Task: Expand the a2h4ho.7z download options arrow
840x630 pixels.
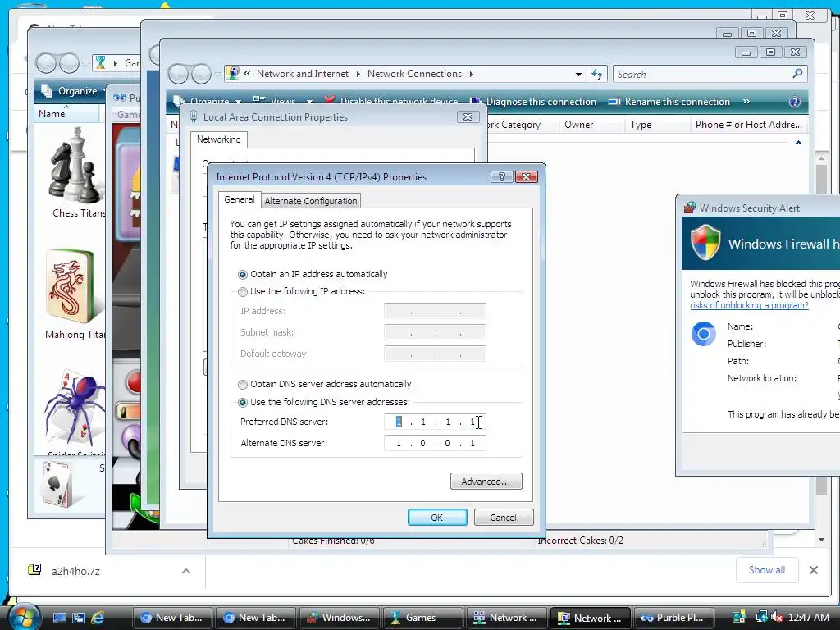Action: tap(186, 571)
